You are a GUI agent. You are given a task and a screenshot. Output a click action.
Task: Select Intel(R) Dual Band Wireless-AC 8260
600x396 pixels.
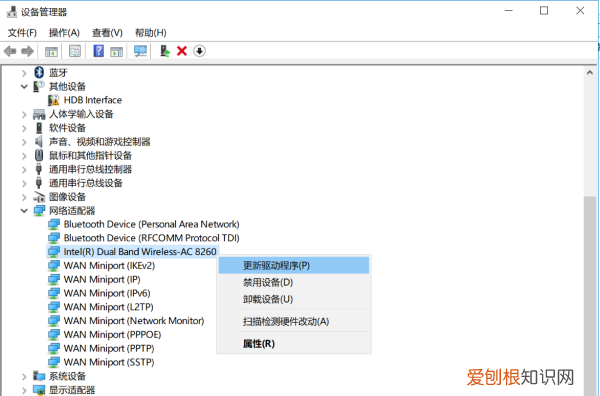[x=140, y=252]
